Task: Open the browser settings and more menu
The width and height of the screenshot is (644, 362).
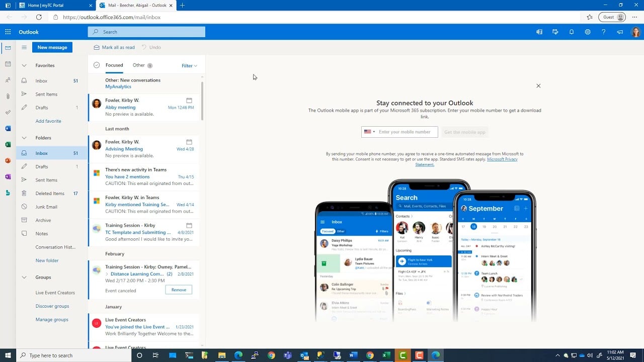Action: click(x=634, y=17)
